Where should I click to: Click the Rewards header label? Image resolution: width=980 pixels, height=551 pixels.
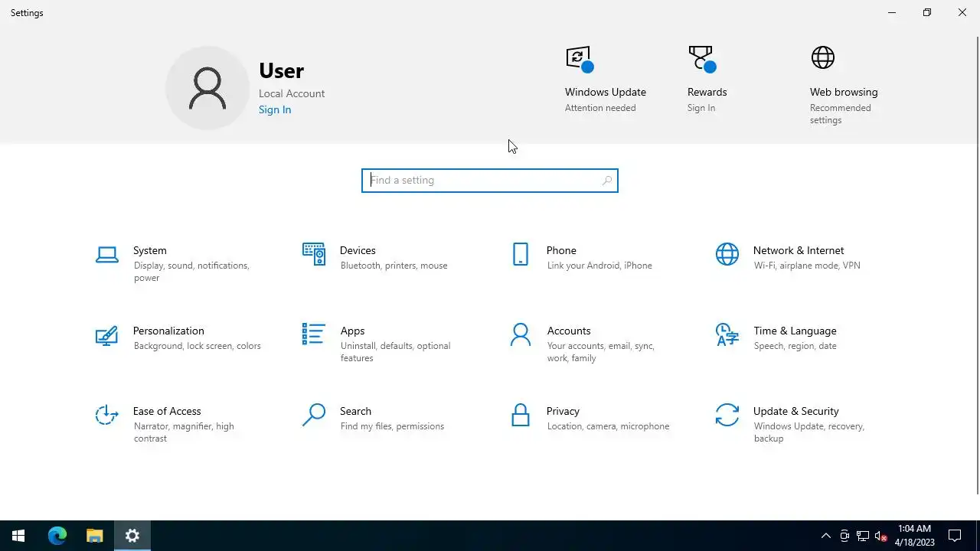coord(707,92)
